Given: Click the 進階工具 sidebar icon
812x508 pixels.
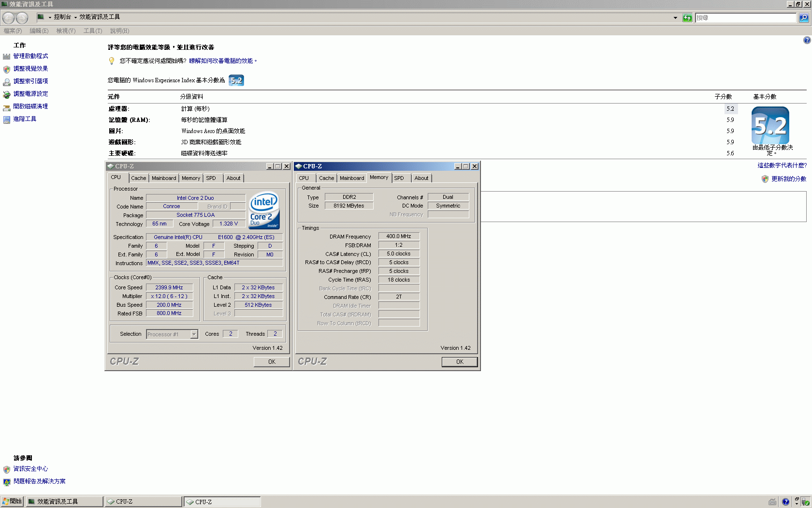Looking at the screenshot, I should point(7,120).
